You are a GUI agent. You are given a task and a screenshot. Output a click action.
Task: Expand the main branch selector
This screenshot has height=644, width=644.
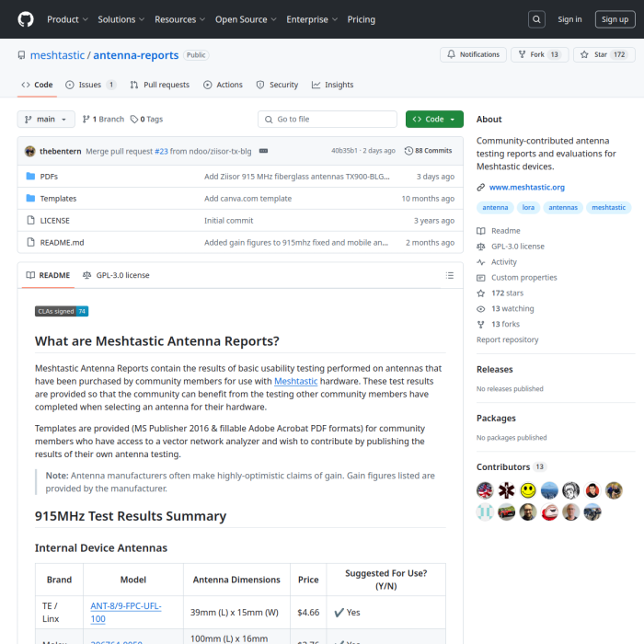[x=45, y=120]
